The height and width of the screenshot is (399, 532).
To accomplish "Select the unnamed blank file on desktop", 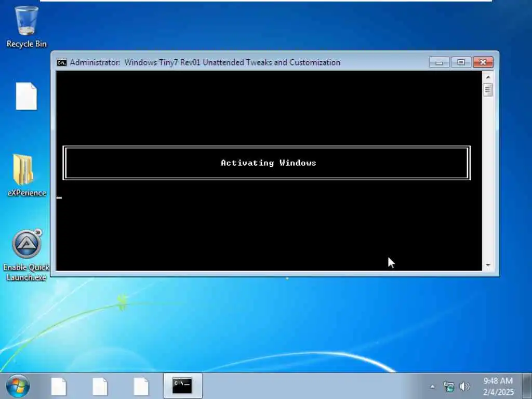I will [26, 96].
